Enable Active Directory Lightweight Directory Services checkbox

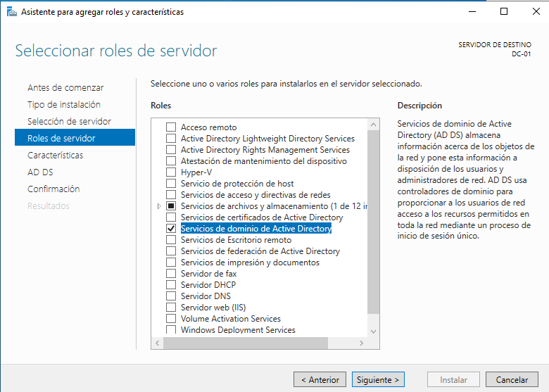[x=171, y=138]
